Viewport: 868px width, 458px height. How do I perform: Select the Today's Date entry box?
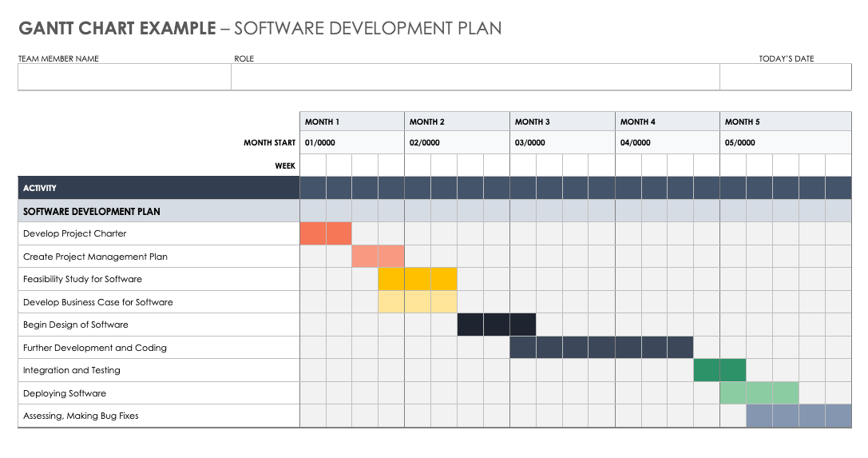tap(785, 77)
